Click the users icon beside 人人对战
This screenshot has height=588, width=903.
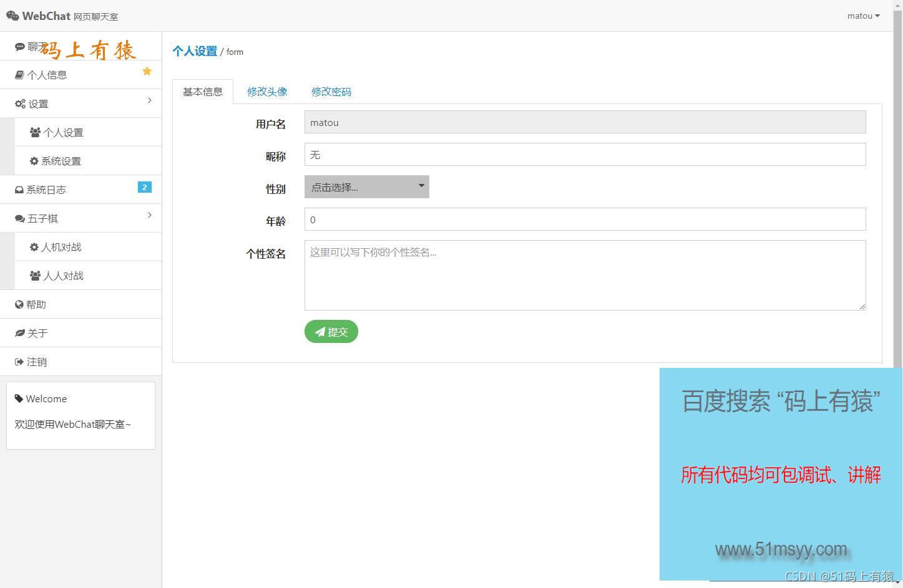pyautogui.click(x=35, y=276)
